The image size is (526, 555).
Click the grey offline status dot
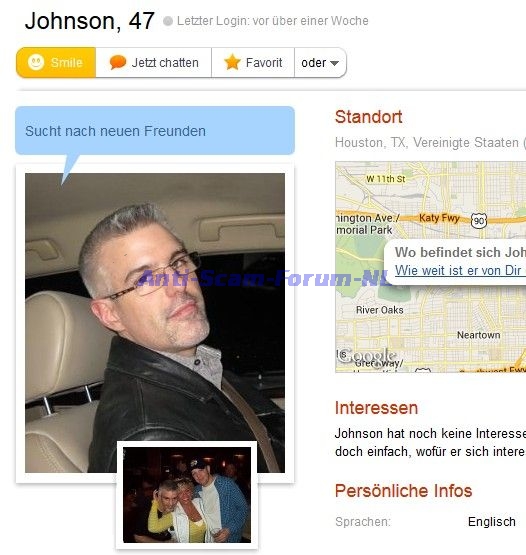tap(168, 21)
